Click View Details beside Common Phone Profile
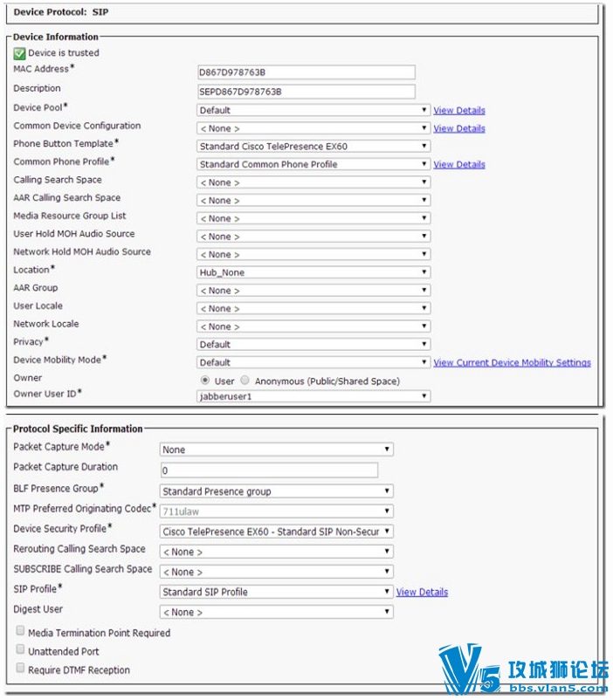Image resolution: width=613 pixels, height=700 pixels. pyautogui.click(x=458, y=164)
